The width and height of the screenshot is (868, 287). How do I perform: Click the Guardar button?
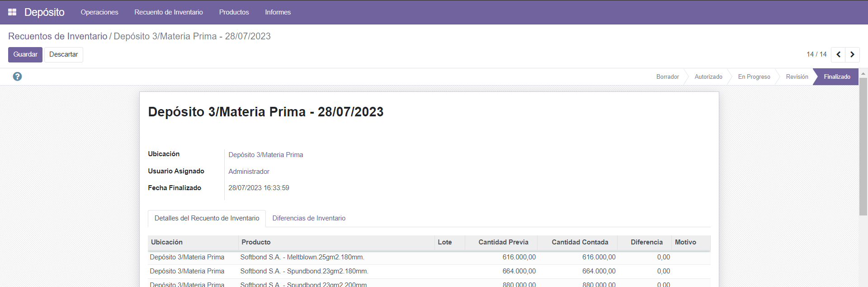[25, 55]
